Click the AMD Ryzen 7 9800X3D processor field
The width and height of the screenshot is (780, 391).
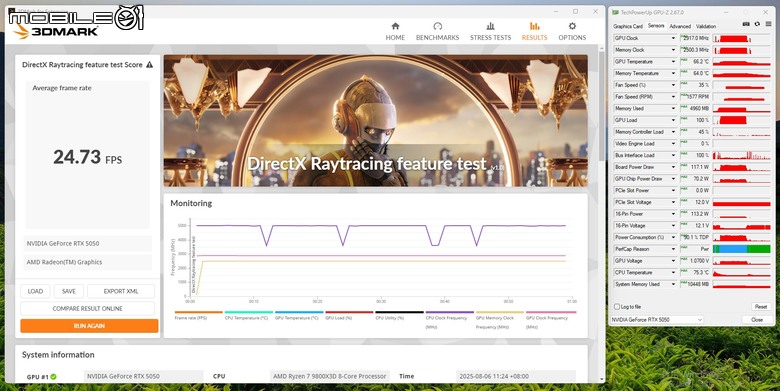(x=330, y=377)
